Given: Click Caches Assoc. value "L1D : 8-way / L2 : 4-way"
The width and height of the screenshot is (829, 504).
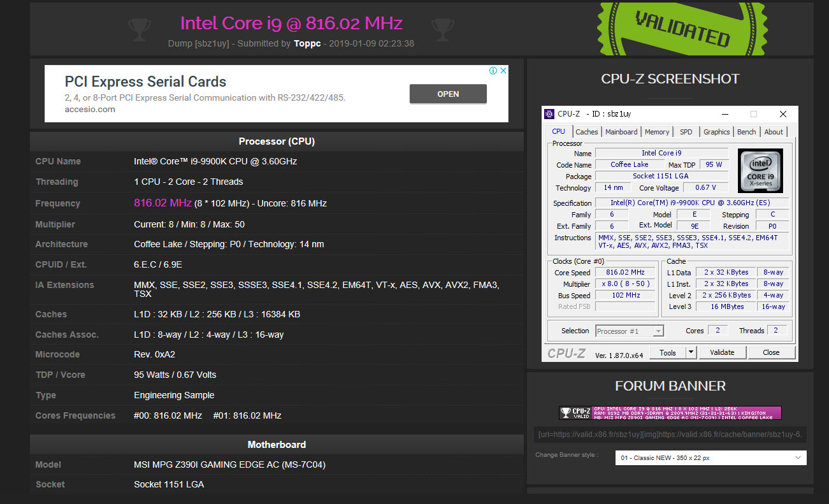Looking at the screenshot, I should point(209,335).
